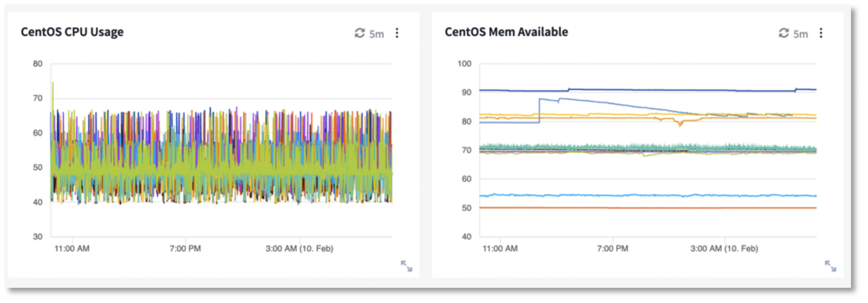Click the dark blue line near 90 in Mem chart
Viewport: 868px width, 303px height.
click(x=661, y=90)
